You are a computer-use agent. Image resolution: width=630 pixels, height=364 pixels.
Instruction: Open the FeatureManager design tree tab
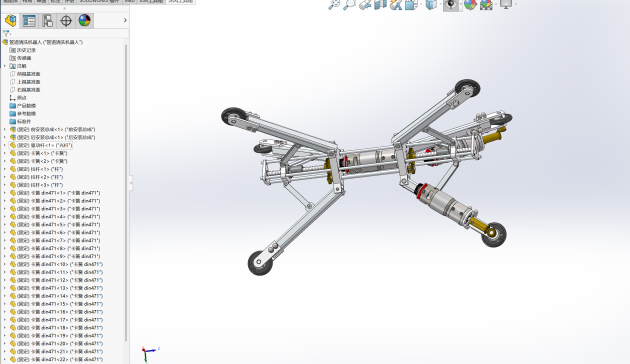point(11,20)
